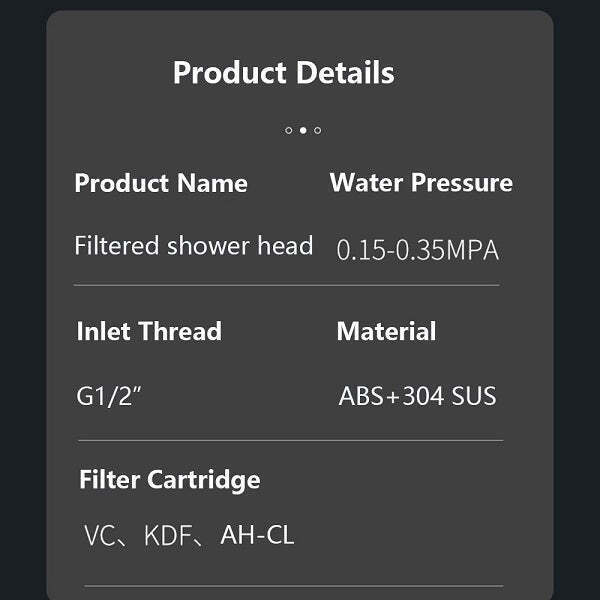The width and height of the screenshot is (600, 600).
Task: Select the Material label
Action: (x=386, y=331)
